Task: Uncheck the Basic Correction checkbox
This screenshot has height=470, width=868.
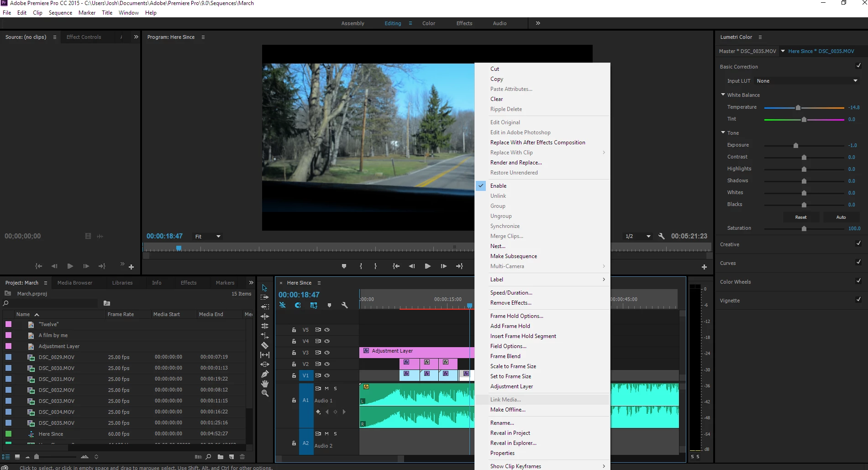Action: click(x=858, y=66)
